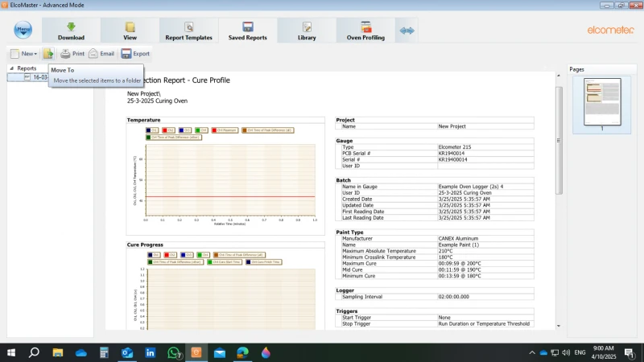Click the Cure Progress chart plot area
644x362 pixels.
pyautogui.click(x=231, y=299)
